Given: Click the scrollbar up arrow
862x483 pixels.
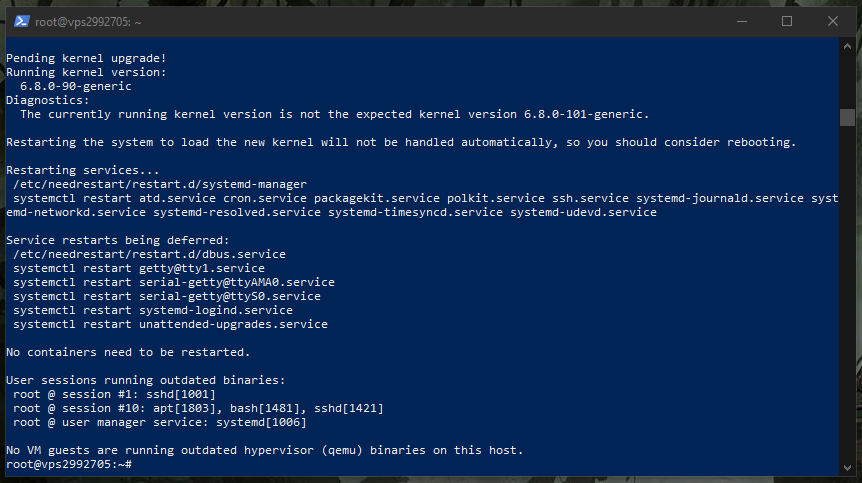Looking at the screenshot, I should [847, 46].
